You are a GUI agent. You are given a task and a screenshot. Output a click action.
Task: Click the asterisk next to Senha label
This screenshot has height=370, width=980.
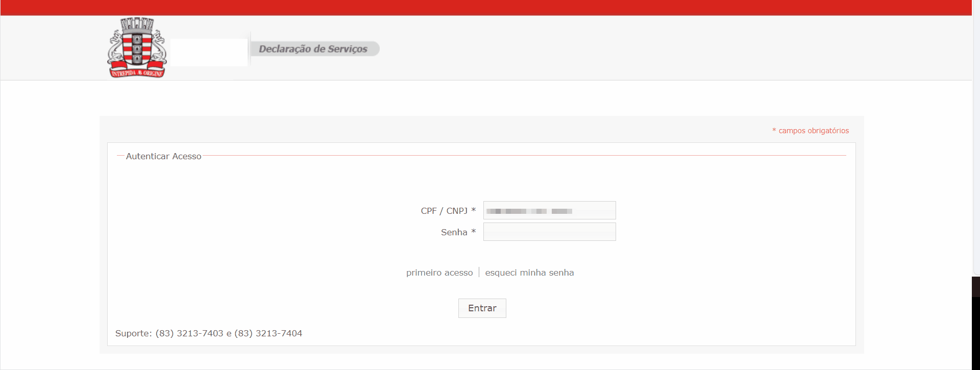tap(474, 232)
